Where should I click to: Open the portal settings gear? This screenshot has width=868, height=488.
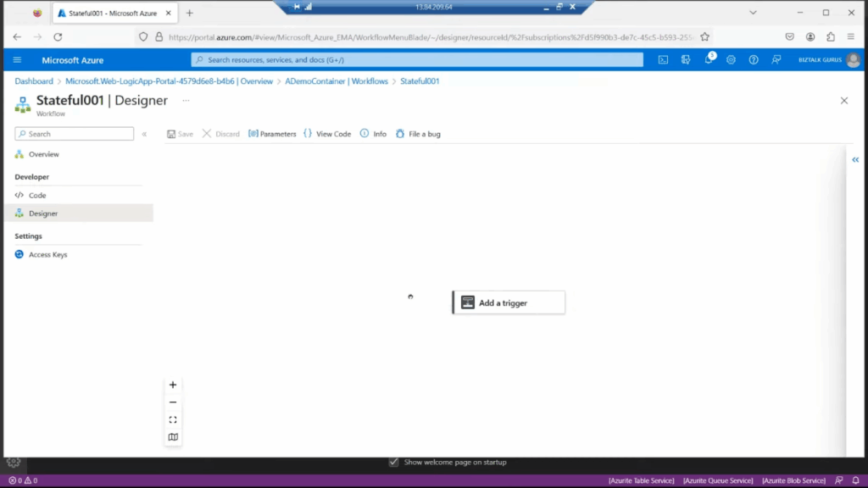tap(732, 60)
